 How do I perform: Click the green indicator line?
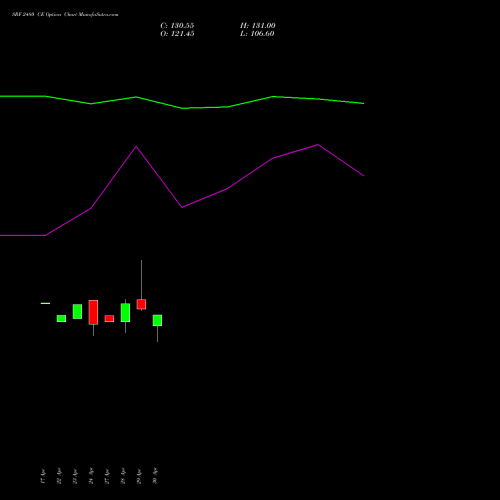click(182, 102)
